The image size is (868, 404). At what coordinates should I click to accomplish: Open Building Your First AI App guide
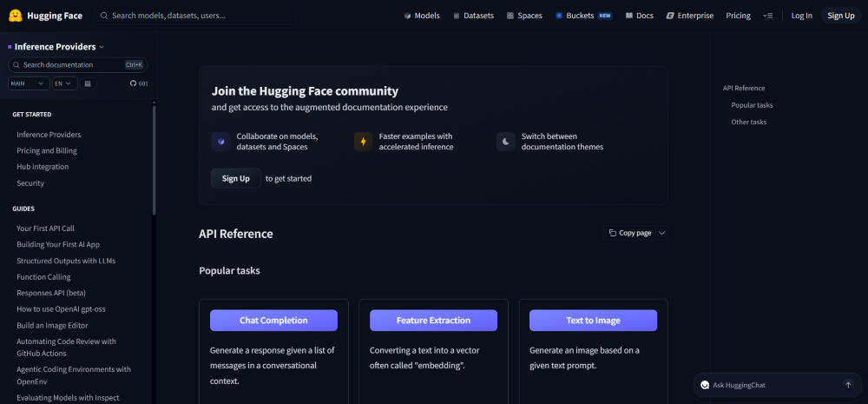(58, 244)
